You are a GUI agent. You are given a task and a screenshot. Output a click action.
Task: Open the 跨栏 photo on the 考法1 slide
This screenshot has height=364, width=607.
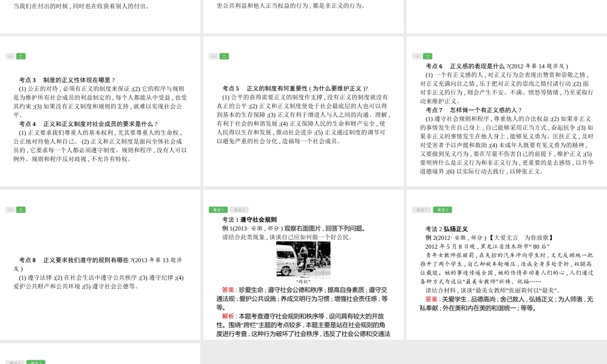pos(303,260)
